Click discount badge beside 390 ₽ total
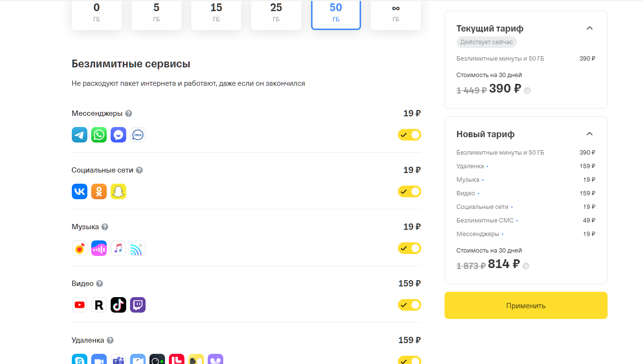643x364 pixels. [x=528, y=90]
